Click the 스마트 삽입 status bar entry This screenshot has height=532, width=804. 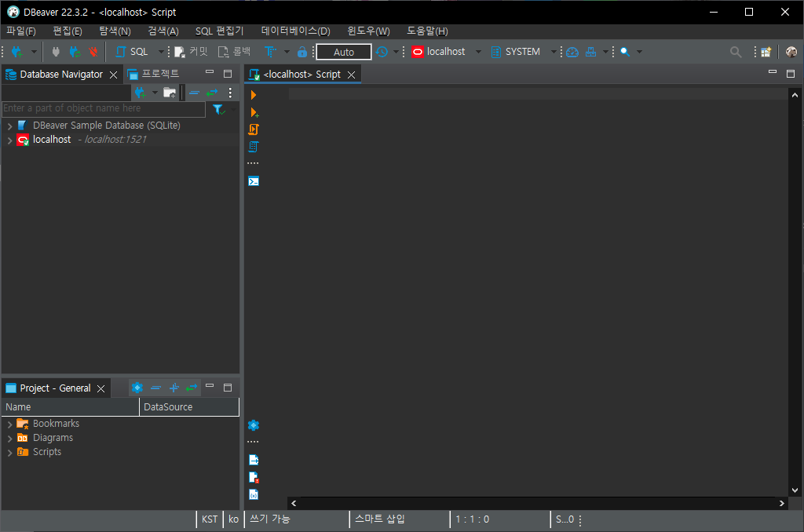pos(380,519)
